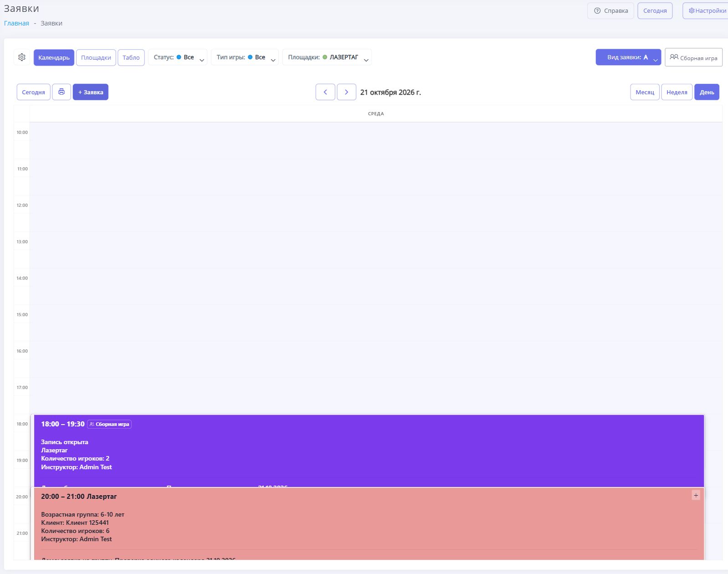Click Количество игроков: 6 text
Viewport: 728px width, 574px height.
75,531
